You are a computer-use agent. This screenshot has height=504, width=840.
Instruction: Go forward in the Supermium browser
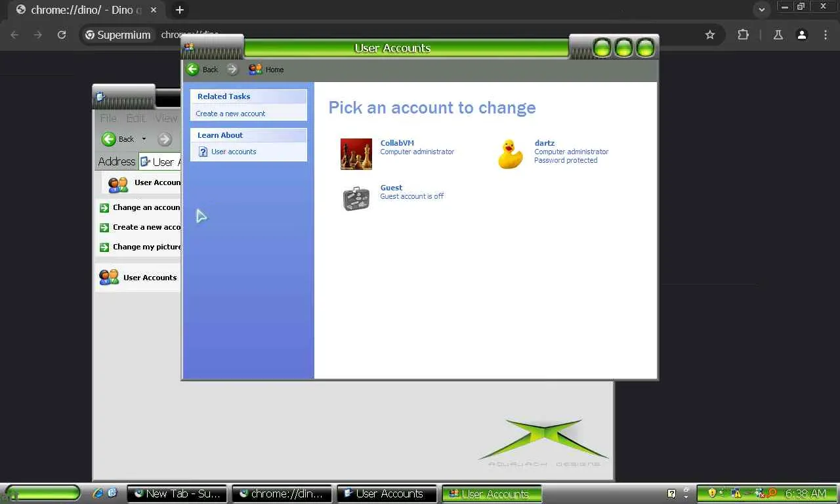pyautogui.click(x=38, y=35)
